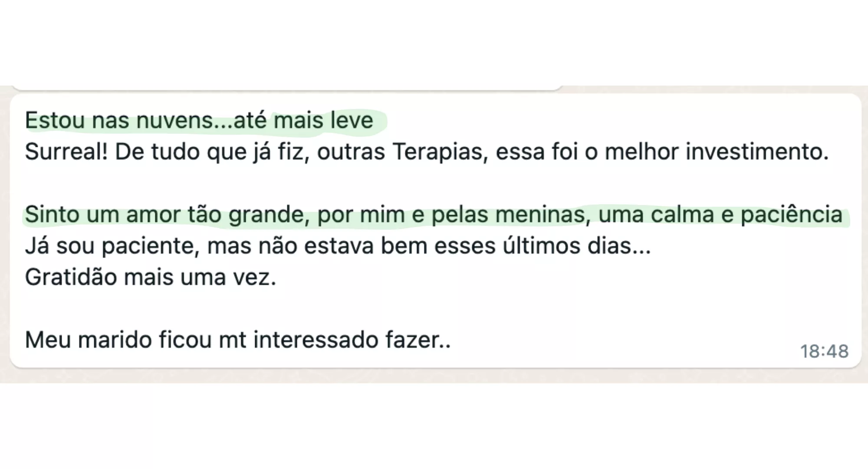Viewport: 868px width, 469px height.
Task: Click the word "Terapias" in the message
Action: (x=440, y=152)
